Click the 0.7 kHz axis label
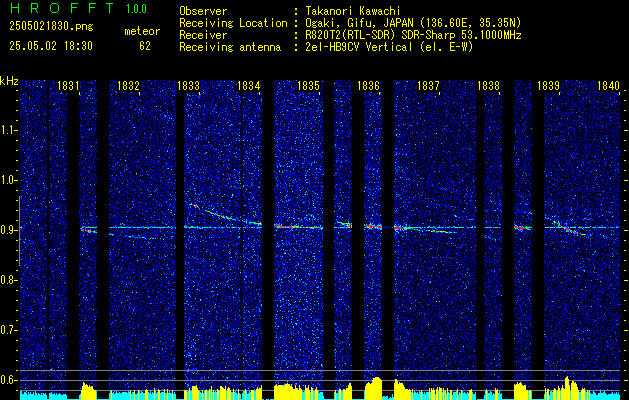This screenshot has width=629, height=400. [8, 330]
